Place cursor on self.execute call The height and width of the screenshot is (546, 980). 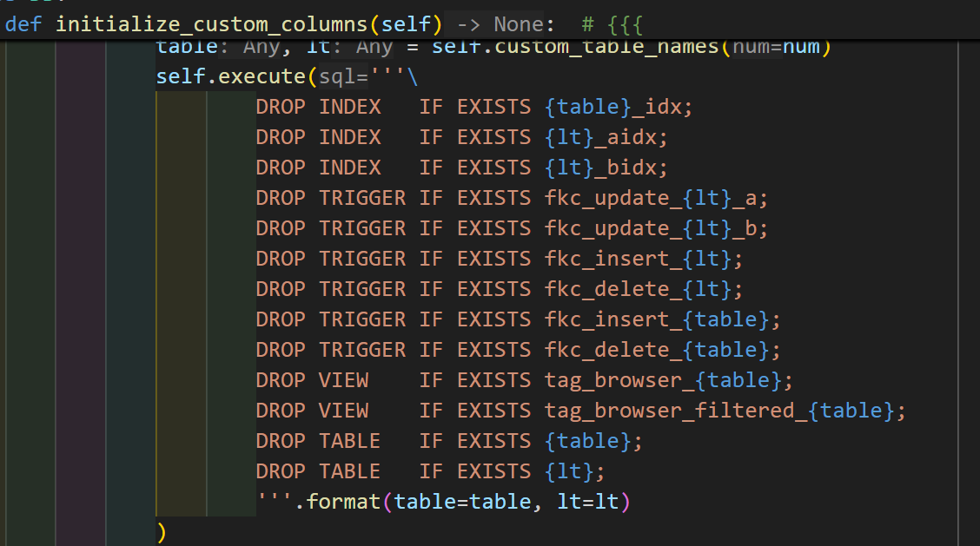(230, 76)
